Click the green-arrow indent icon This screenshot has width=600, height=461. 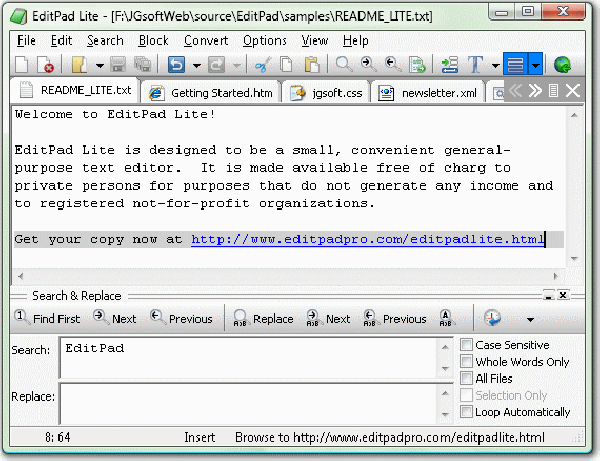[450, 64]
